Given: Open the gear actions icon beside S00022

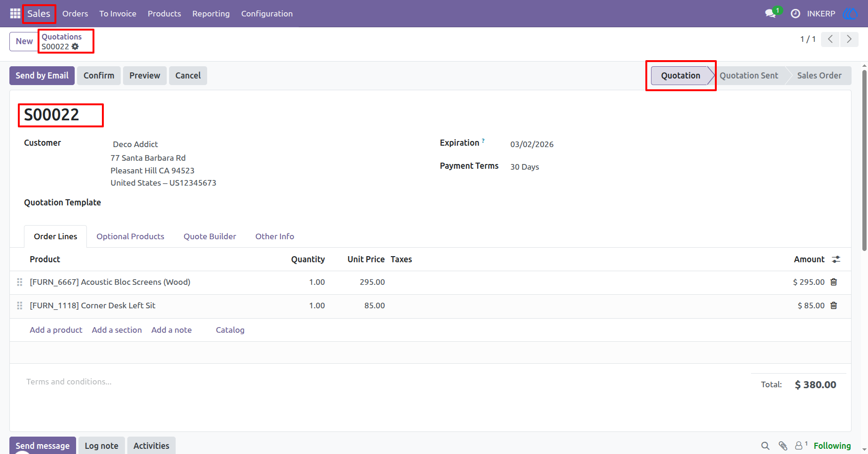Looking at the screenshot, I should tap(75, 47).
